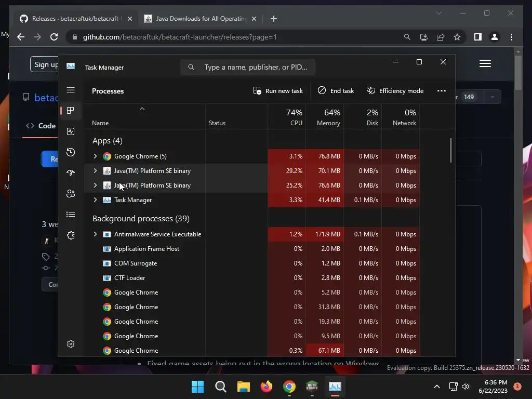Viewport: 532px width, 399px height.
Task: Expand the Task Manager process row
Action: 96,200
